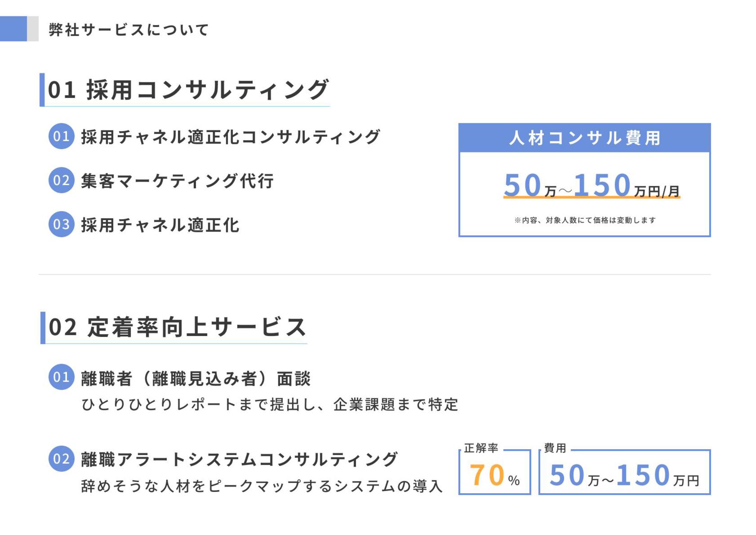Select the line ひとりひとりレポートまで提出し、企業課題まで特定
Viewport: 756px width, 535px height.
[270, 405]
